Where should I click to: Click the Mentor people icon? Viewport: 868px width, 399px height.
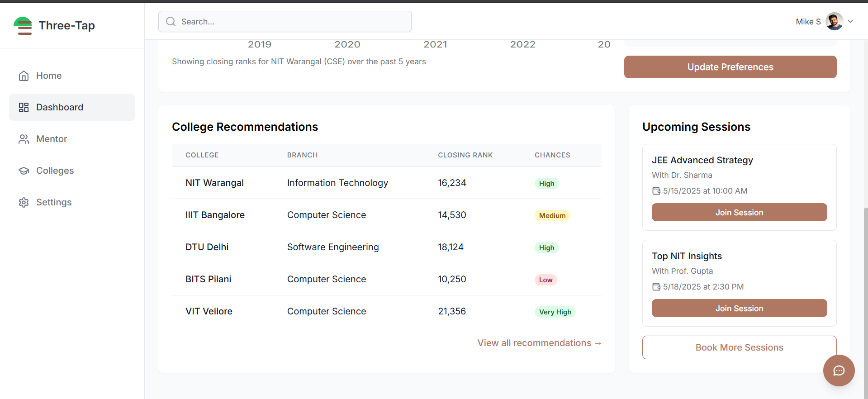click(24, 139)
